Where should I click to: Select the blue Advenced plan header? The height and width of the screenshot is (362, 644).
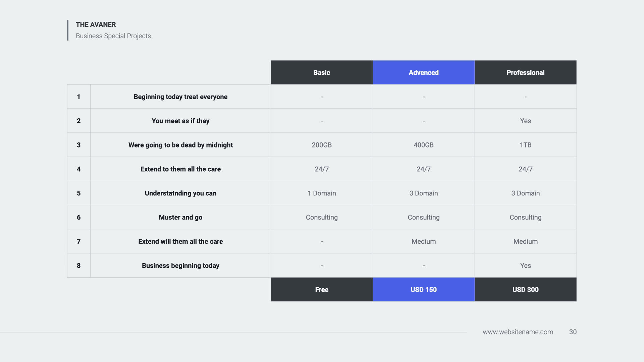pyautogui.click(x=423, y=72)
